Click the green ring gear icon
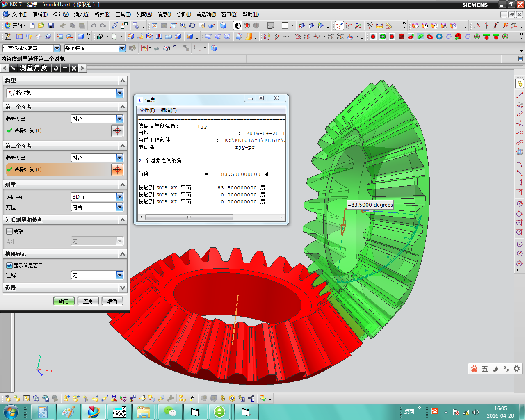 tap(383, 37)
